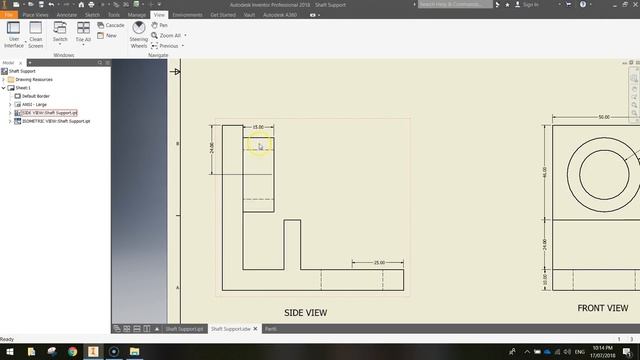Image resolution: width=640 pixels, height=360 pixels.
Task: Expand the ANSI - Large node
Action: click(10, 104)
